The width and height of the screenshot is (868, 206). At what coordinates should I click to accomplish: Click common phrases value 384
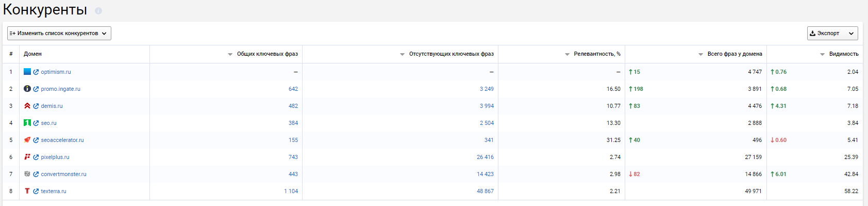click(293, 123)
